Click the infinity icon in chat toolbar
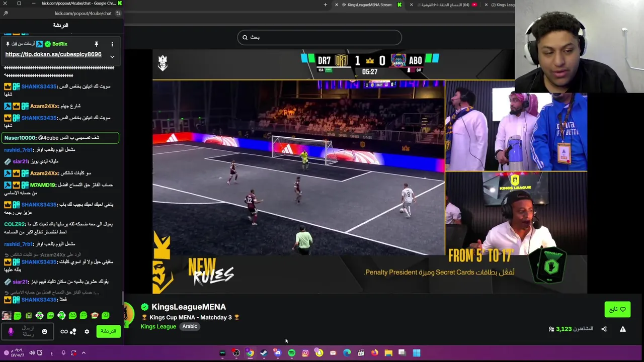The height and width of the screenshot is (362, 644). tap(64, 331)
